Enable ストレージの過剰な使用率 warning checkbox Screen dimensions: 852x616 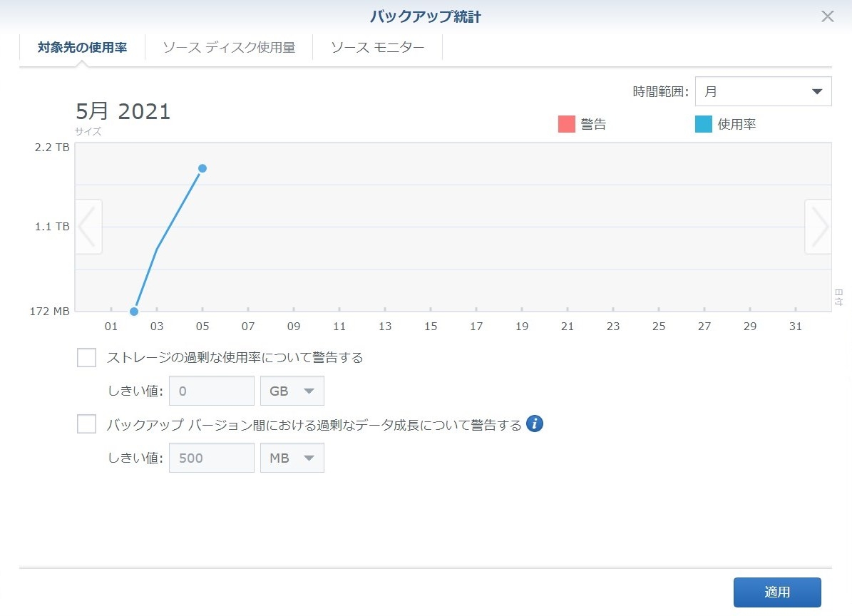tap(86, 357)
